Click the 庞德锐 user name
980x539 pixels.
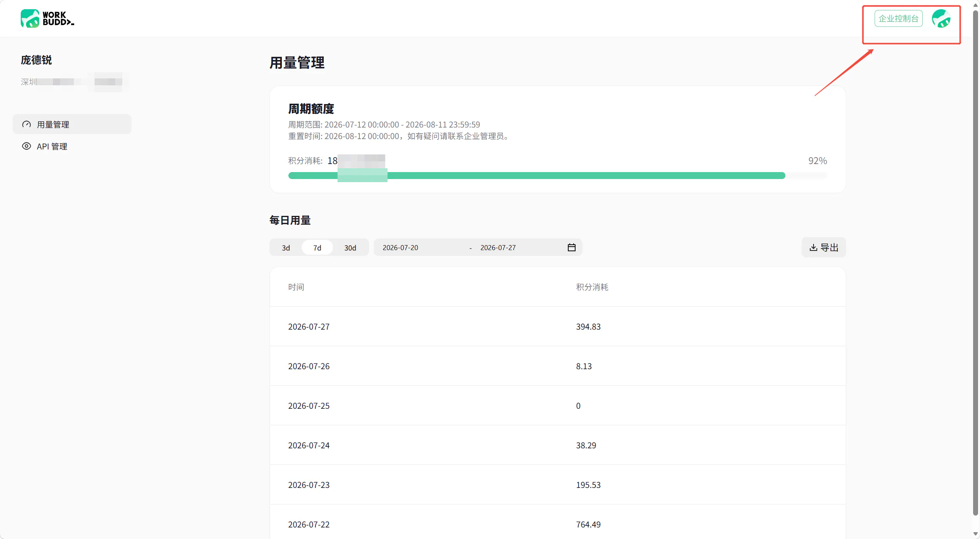(36, 60)
